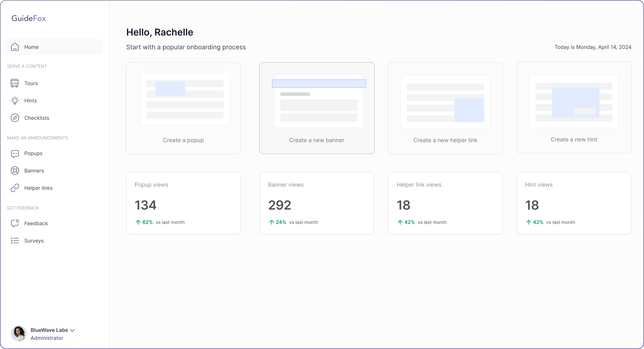
Task: Select Surveys under Get Feedback
Action: 34,240
